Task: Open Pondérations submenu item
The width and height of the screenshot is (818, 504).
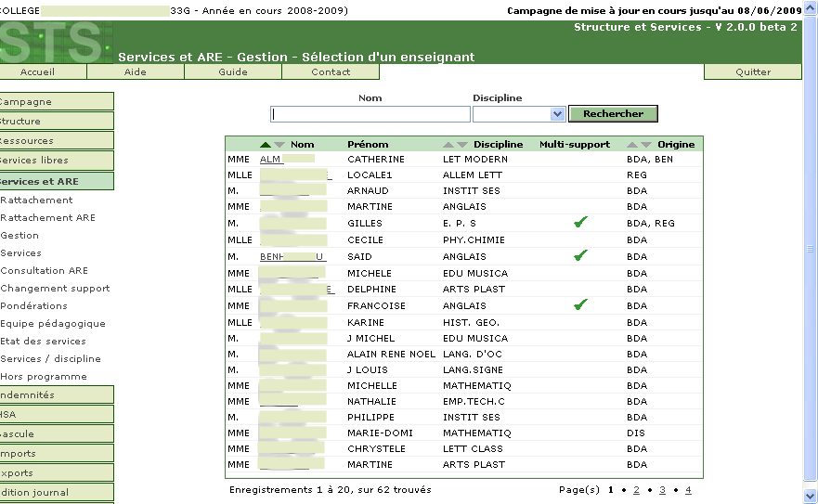Action: 34,305
